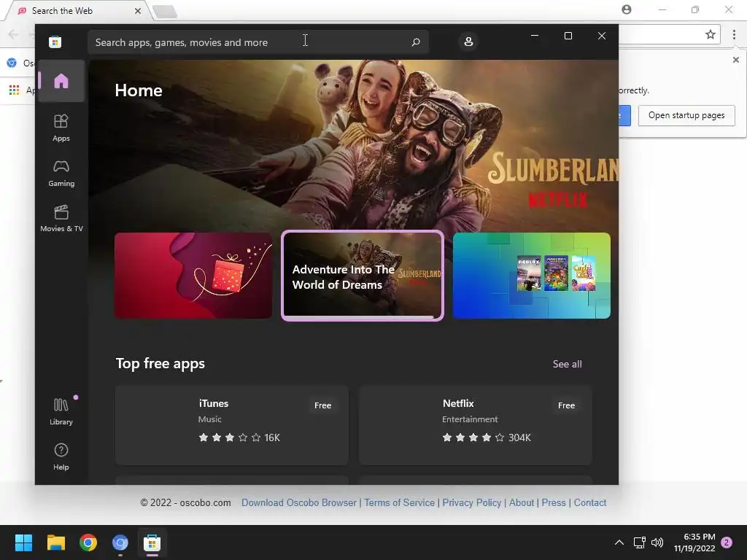Open Help in the Store sidebar

[61, 457]
